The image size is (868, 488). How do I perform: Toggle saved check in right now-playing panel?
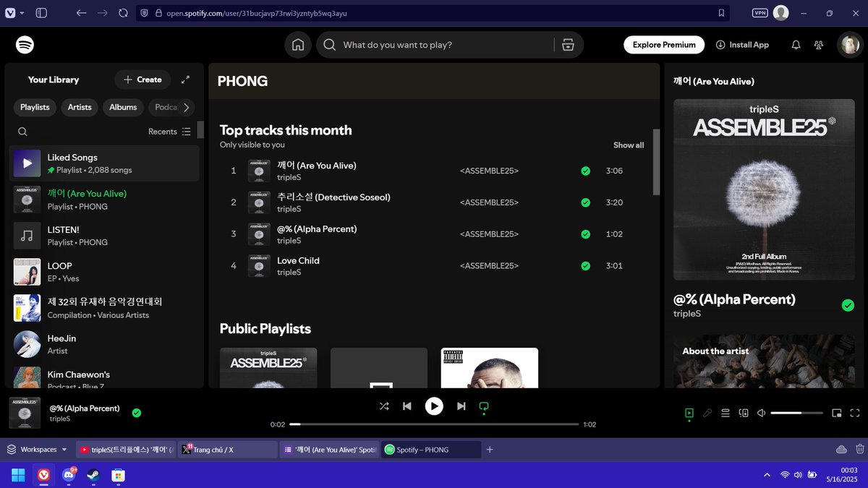tap(848, 305)
